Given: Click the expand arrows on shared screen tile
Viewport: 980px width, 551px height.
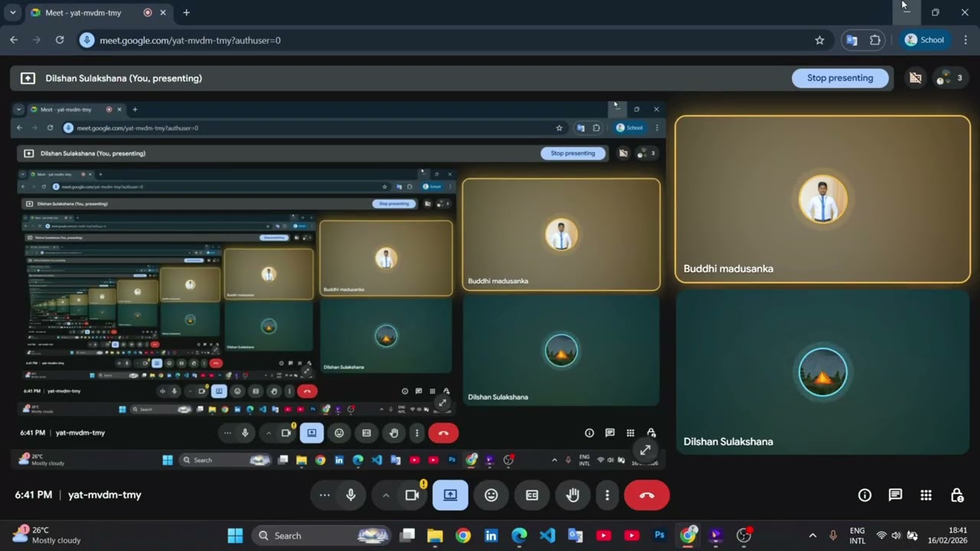Looking at the screenshot, I should click(645, 450).
